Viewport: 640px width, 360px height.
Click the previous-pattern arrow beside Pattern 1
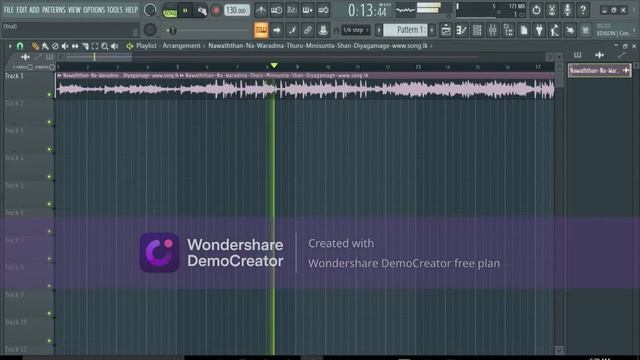coord(379,30)
